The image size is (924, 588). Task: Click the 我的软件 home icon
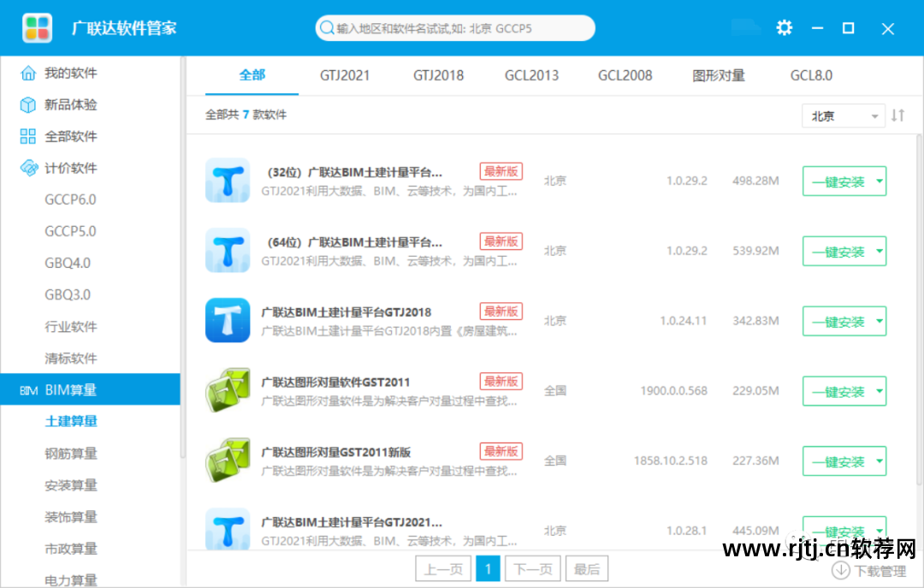[x=27, y=73]
